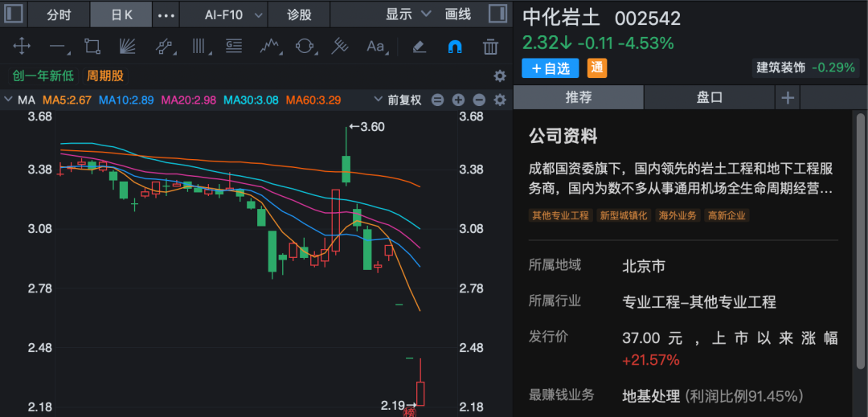Click the MA60 orange indicator label
Viewport: 868px width, 417px height.
click(x=313, y=100)
